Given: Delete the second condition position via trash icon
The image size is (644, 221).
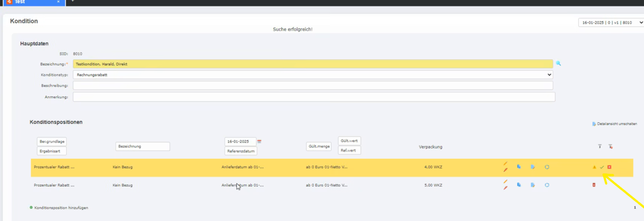Looking at the screenshot, I should point(594,185).
